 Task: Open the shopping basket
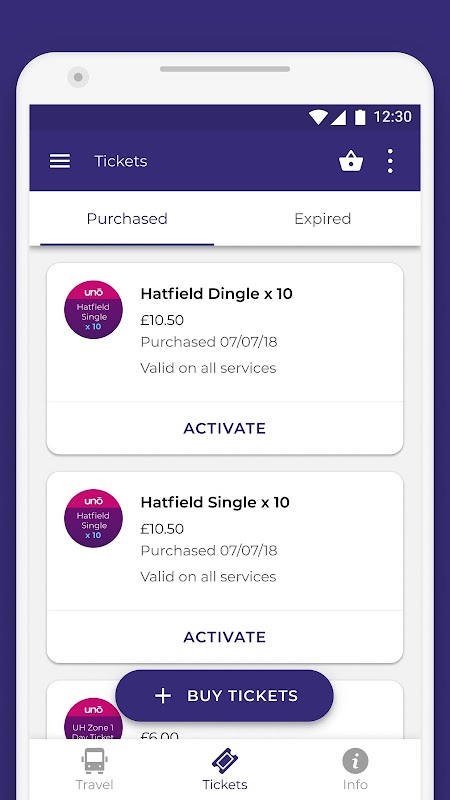[x=351, y=161]
